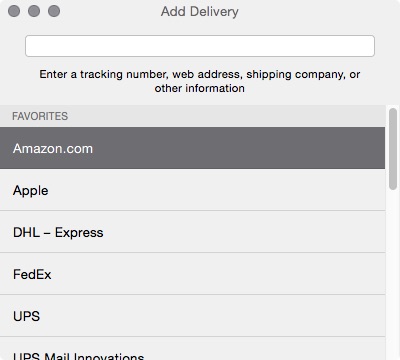The image size is (400, 360).
Task: Minimize the Add Delivery window
Action: [x=34, y=11]
